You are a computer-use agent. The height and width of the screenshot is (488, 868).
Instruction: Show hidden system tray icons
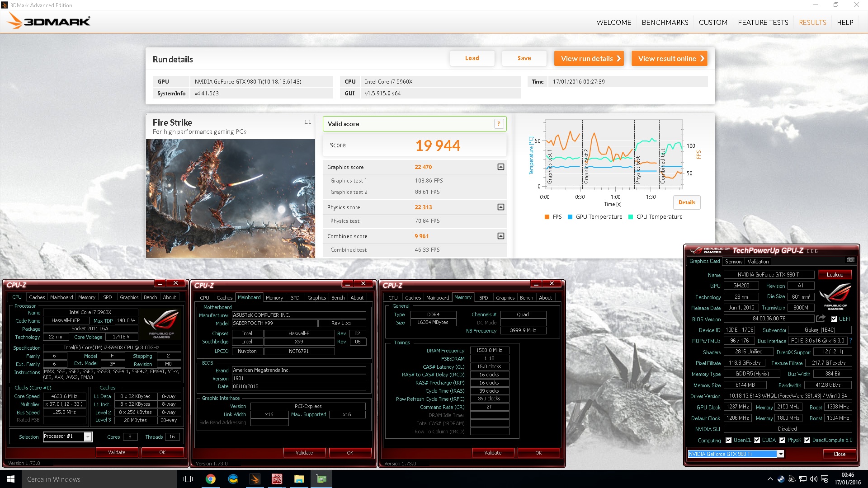point(770,479)
